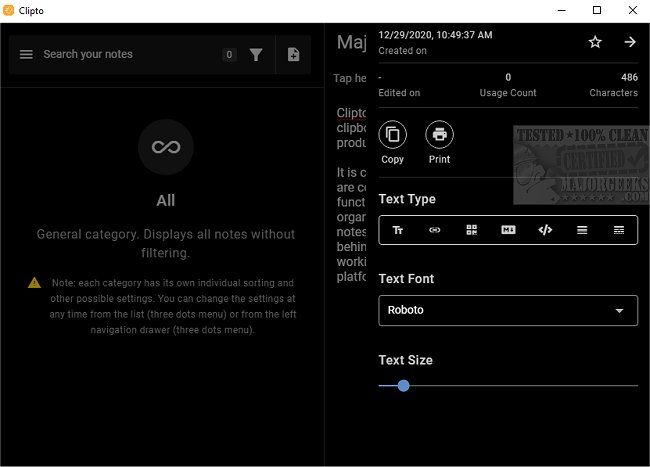Viewport: 650px width, 467px height.
Task: Close the details panel with the right arrow
Action: [x=630, y=42]
